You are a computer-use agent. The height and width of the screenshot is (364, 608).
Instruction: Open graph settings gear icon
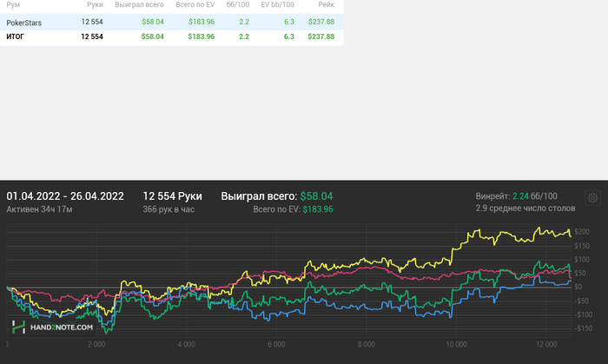(x=592, y=198)
